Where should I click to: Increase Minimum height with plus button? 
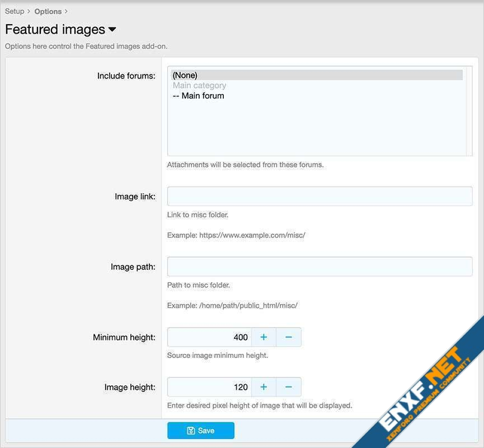pyautogui.click(x=264, y=337)
